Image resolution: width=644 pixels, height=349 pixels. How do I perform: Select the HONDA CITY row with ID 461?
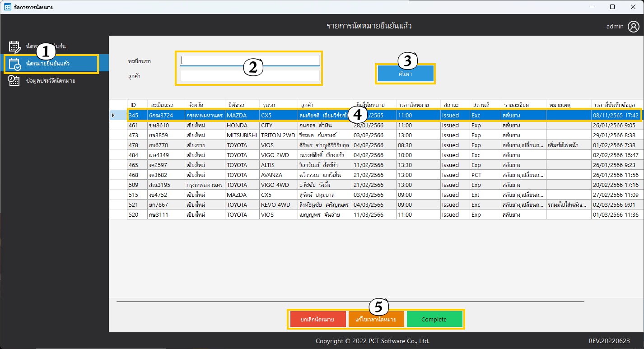point(244,126)
